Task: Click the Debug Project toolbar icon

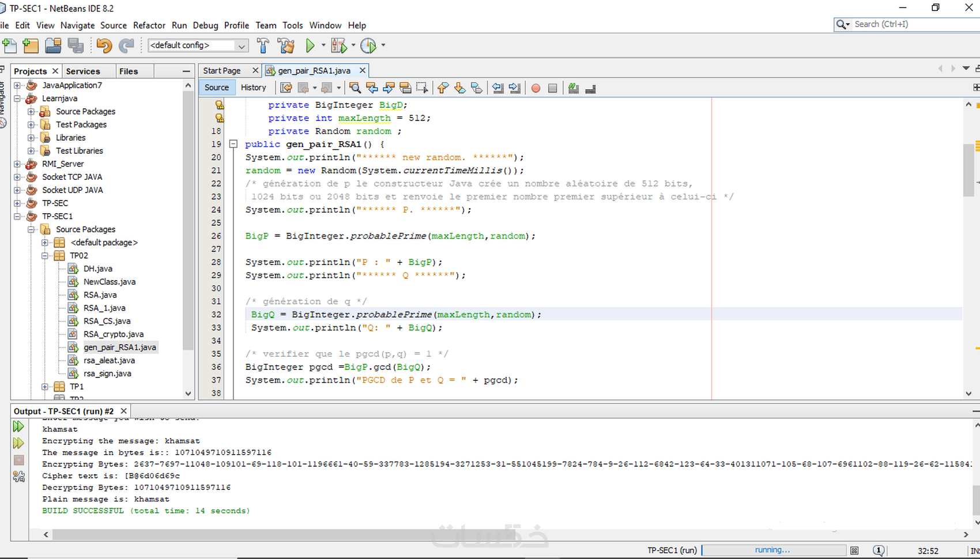Action: (x=340, y=46)
